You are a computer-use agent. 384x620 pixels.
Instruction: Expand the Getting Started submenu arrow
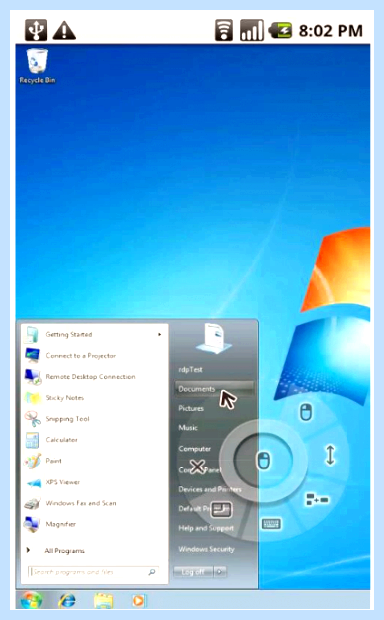click(159, 335)
